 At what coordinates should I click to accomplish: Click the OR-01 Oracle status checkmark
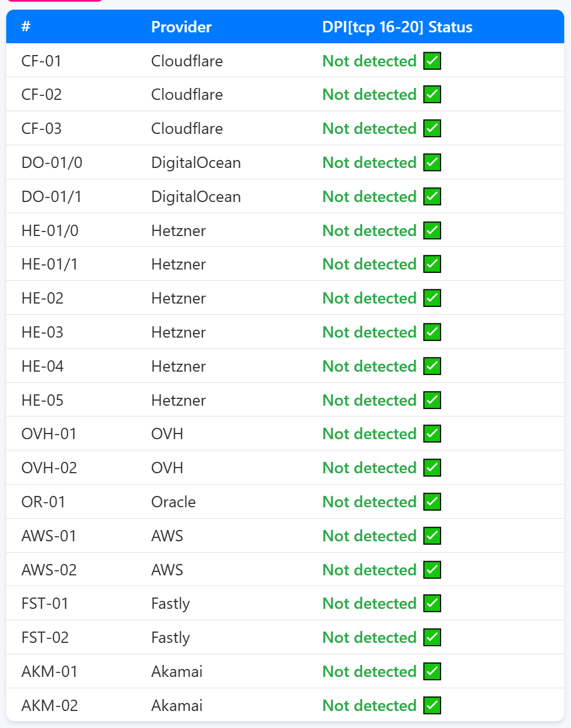point(432,502)
